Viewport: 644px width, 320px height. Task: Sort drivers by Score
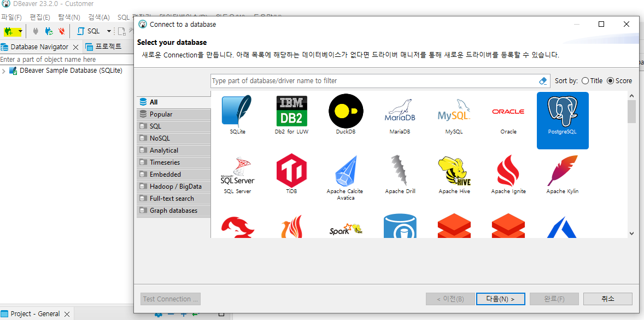619,81
